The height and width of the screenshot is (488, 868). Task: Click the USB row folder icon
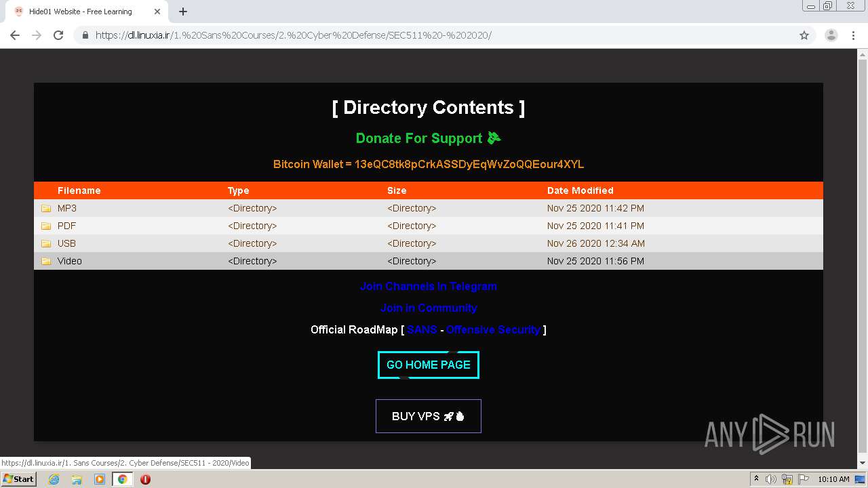pos(46,243)
